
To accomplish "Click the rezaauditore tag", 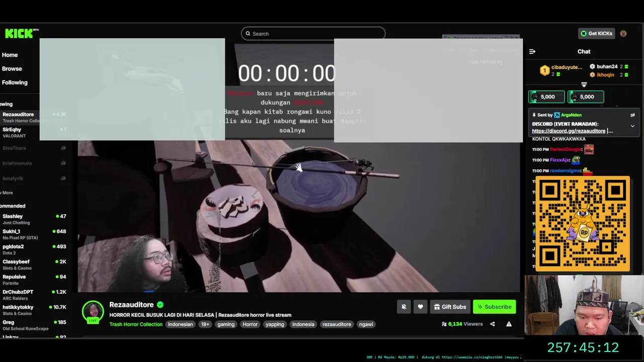I will [x=337, y=324].
